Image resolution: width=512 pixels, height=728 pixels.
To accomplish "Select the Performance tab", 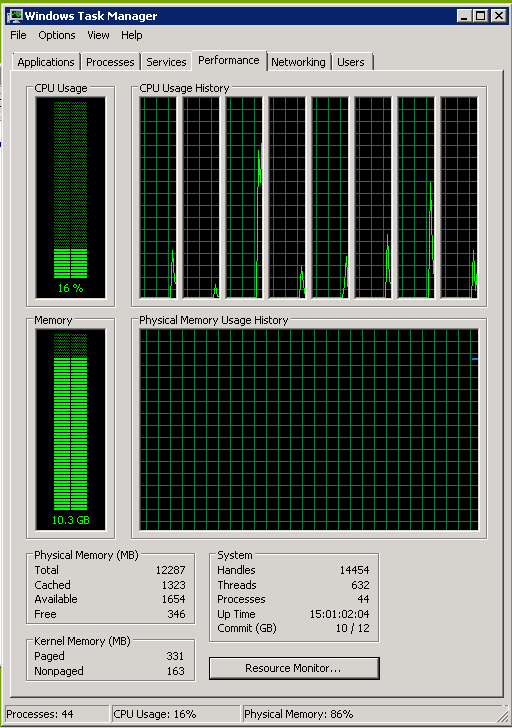I will [229, 60].
